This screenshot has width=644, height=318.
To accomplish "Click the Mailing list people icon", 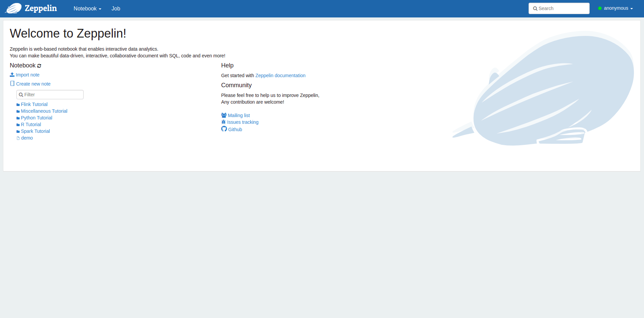I will click(224, 115).
